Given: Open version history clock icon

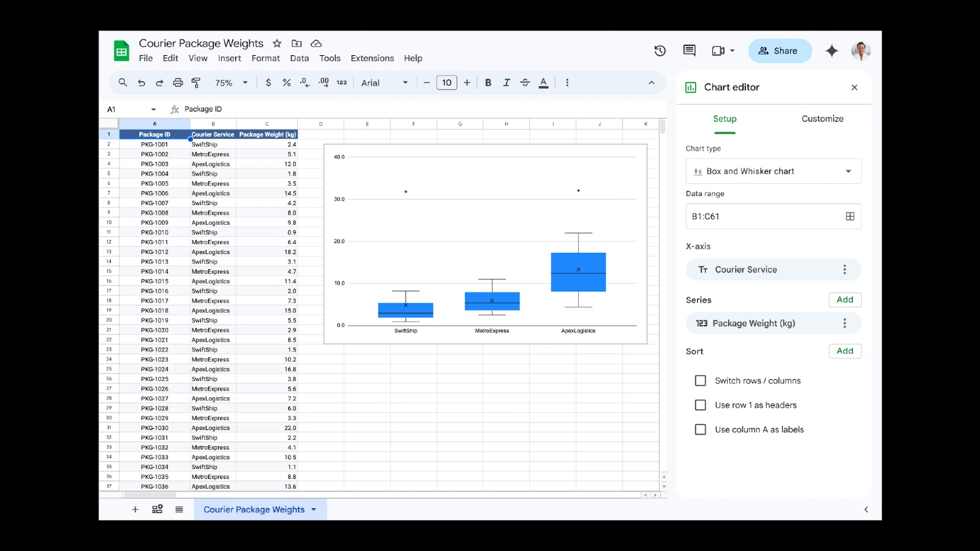Looking at the screenshot, I should click(660, 51).
